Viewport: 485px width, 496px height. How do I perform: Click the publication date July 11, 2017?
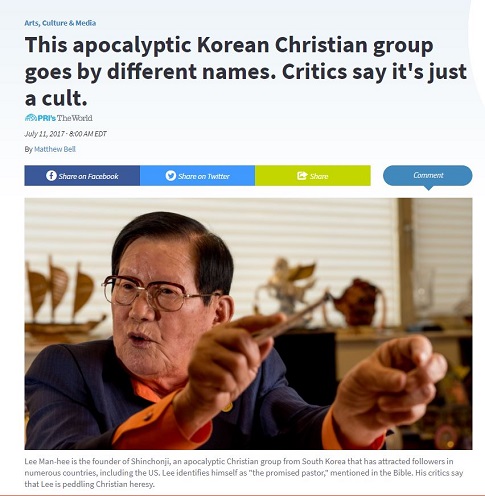tap(44, 134)
